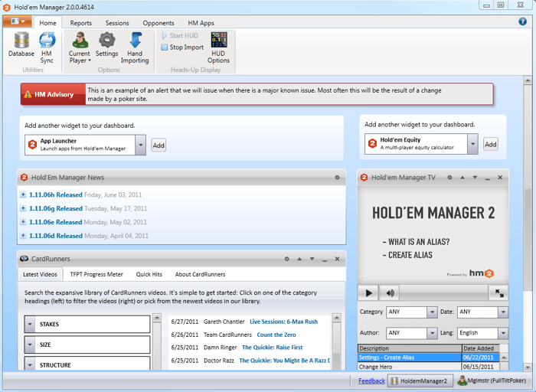Expand the 1.11.06d Released news item
Image resolution: width=536 pixels, height=392 pixels.
pyautogui.click(x=23, y=236)
